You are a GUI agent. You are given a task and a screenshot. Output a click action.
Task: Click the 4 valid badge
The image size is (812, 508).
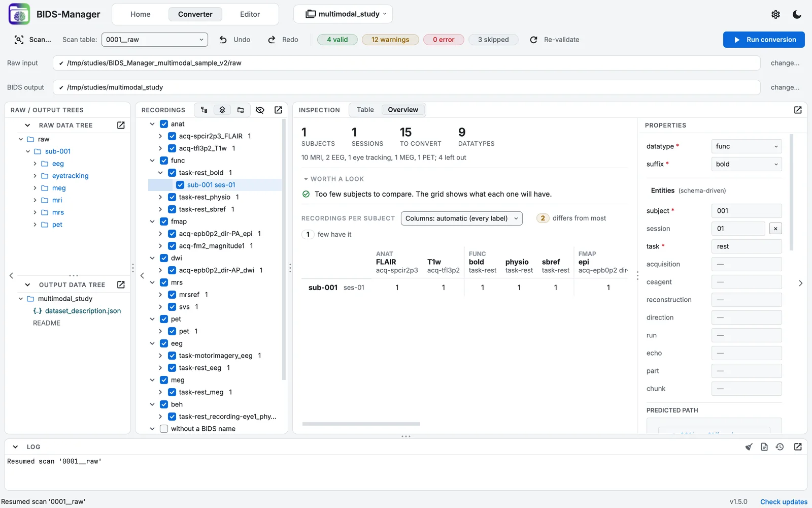coord(337,40)
